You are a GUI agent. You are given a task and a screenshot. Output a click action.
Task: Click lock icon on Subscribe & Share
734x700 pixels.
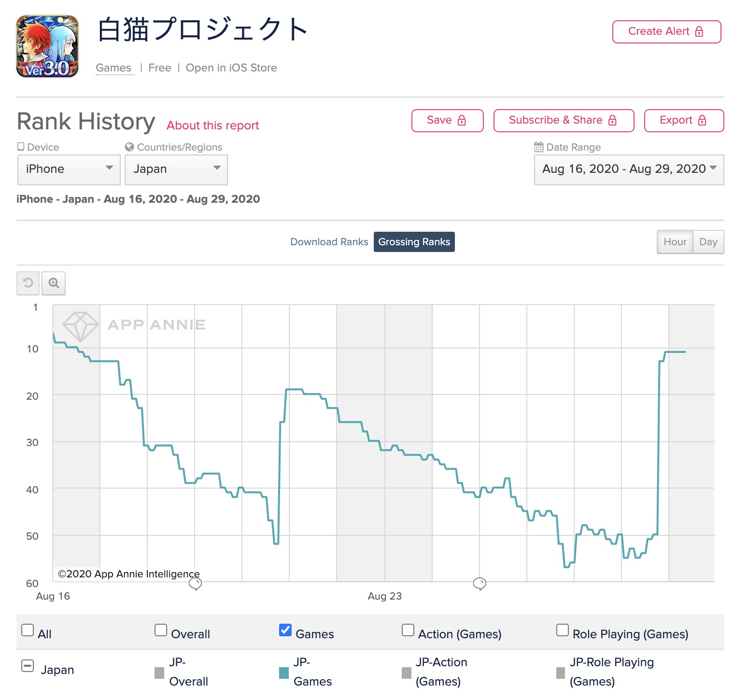coord(612,120)
